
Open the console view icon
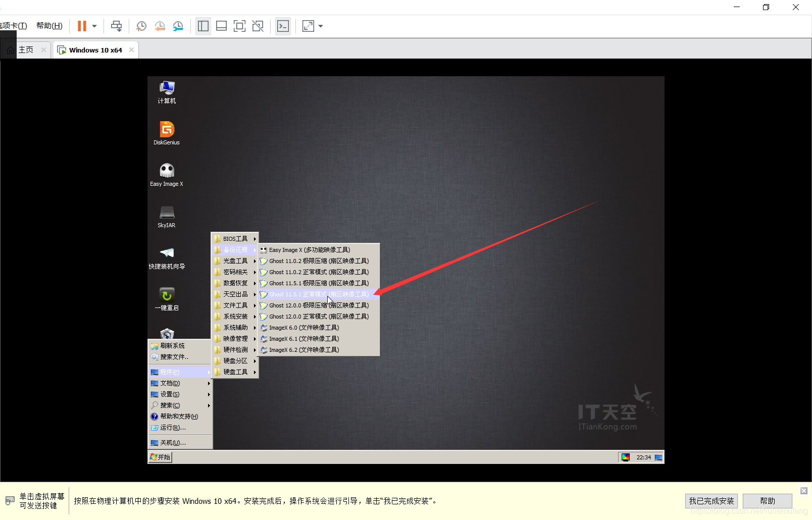tap(283, 26)
